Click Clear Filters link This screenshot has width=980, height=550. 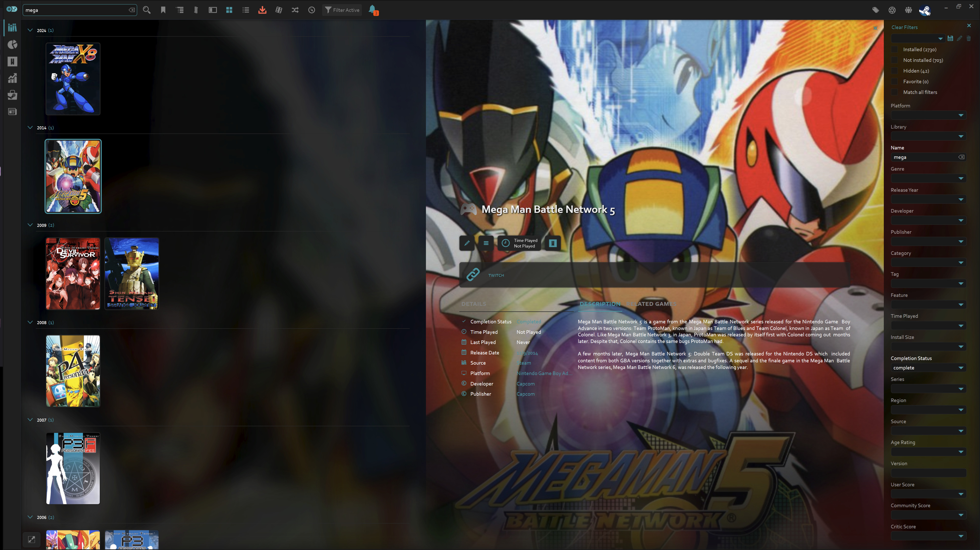[904, 28]
